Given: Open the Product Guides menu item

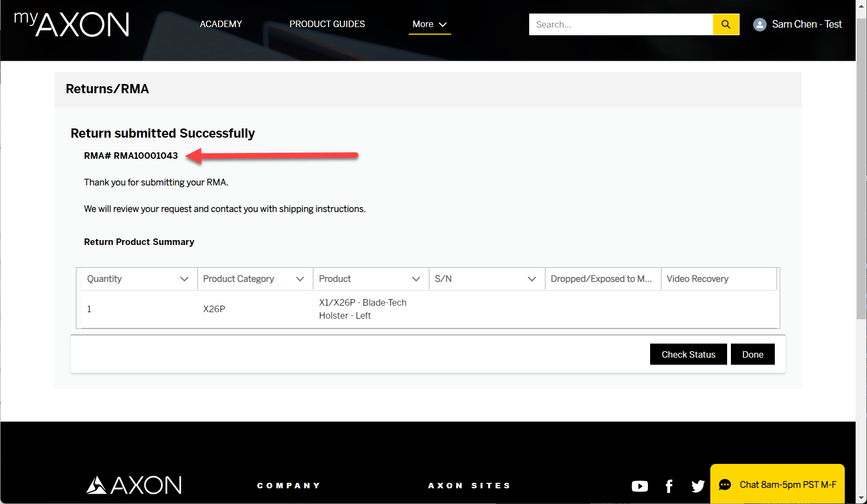Looking at the screenshot, I should coord(327,24).
